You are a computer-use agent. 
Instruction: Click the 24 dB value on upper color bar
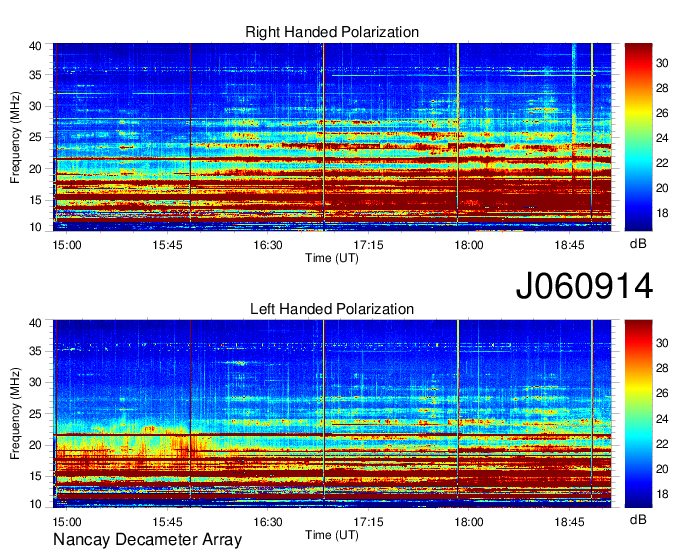[662, 138]
